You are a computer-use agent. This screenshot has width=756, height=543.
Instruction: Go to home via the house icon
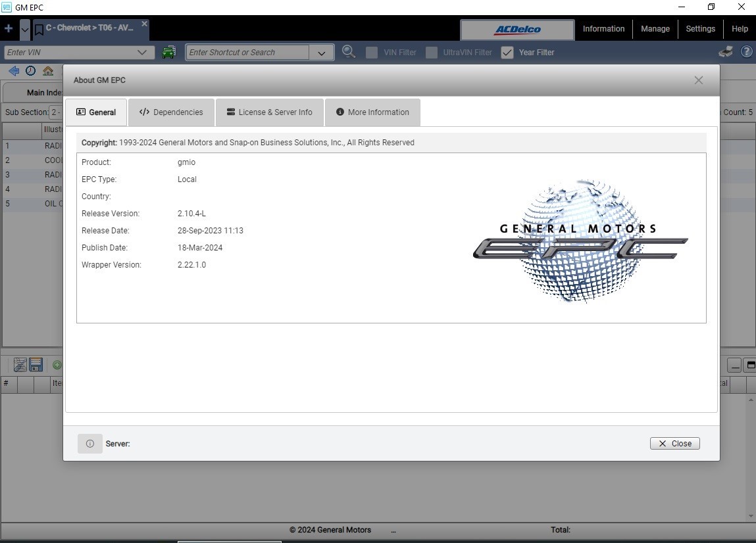(x=48, y=71)
